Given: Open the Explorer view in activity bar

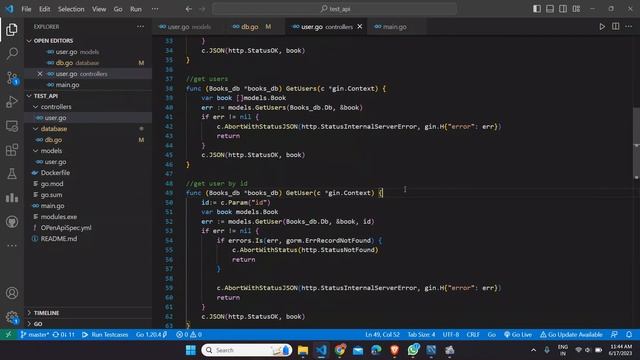Looking at the screenshot, I should (12, 29).
